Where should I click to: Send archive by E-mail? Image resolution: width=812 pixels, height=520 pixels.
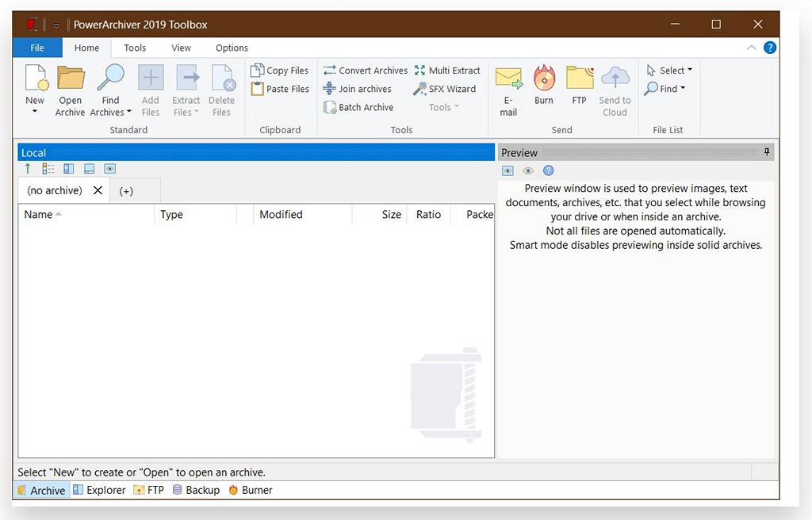[508, 90]
